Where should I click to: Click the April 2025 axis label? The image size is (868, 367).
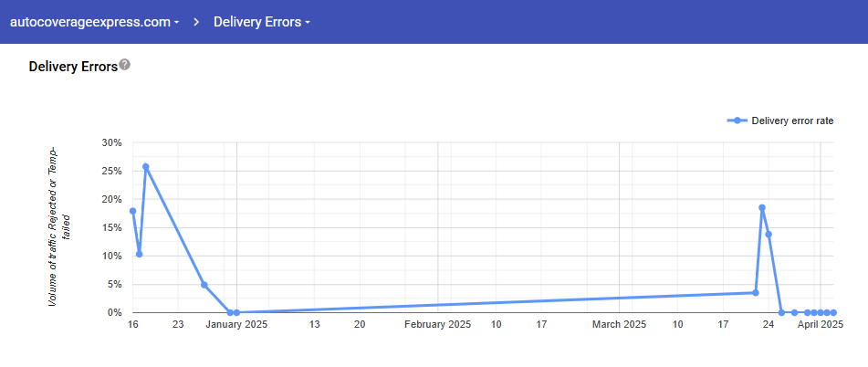[x=820, y=324]
